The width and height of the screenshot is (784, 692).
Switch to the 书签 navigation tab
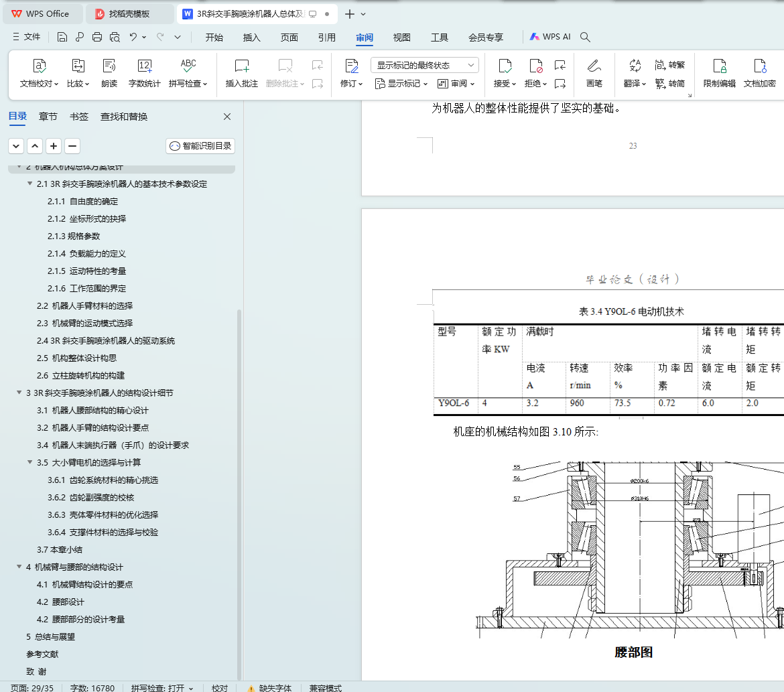pos(79,117)
